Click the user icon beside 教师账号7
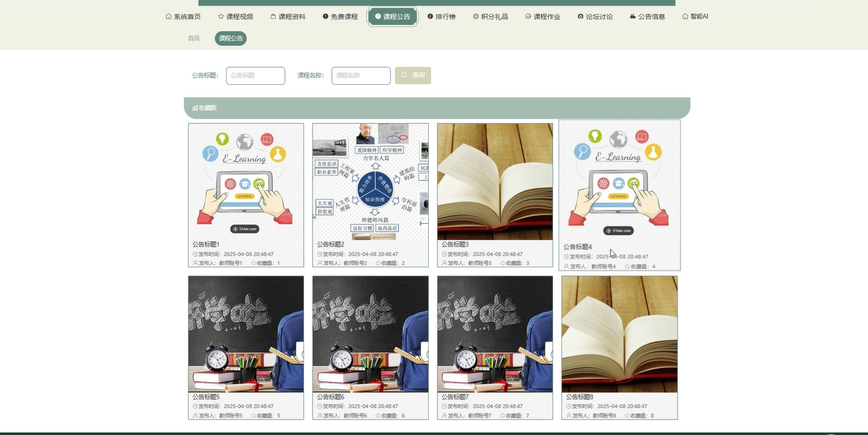 click(445, 416)
